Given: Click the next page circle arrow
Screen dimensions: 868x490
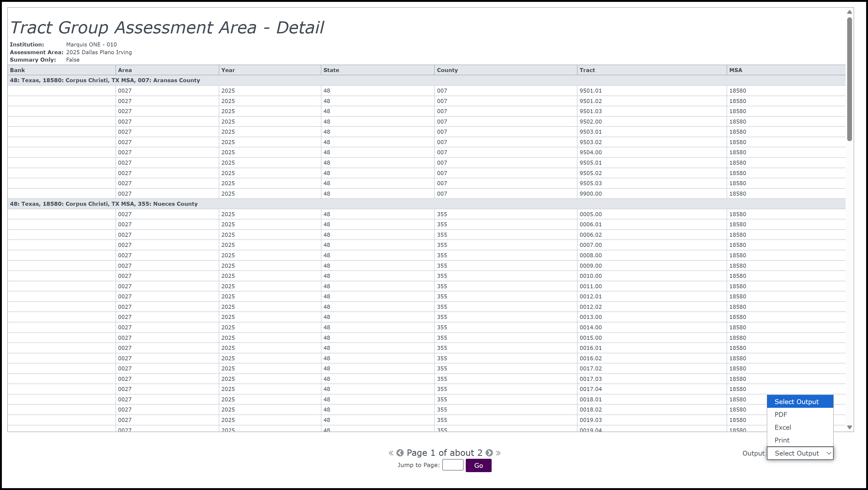Looking at the screenshot, I should [x=489, y=453].
